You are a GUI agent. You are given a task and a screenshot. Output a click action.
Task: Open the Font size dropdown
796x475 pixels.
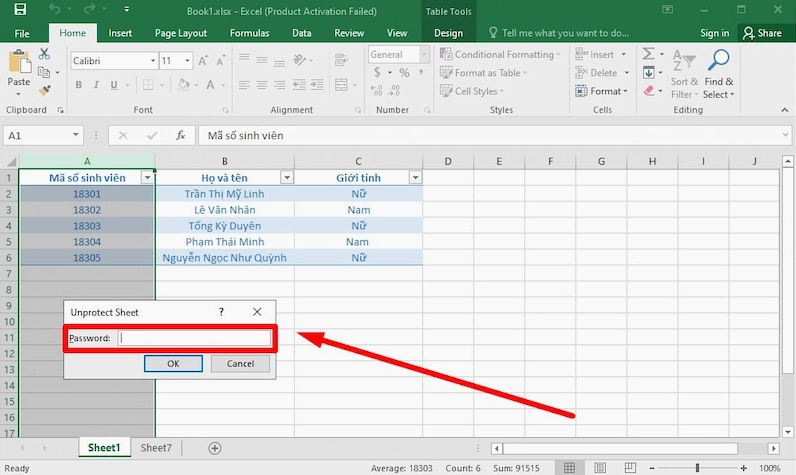coord(187,61)
